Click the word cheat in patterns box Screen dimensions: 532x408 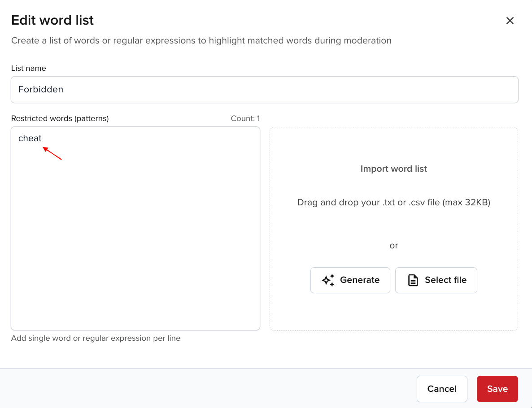[30, 139]
